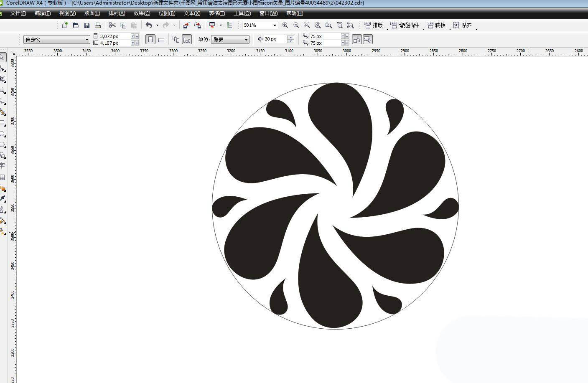Open the 效果(C) menu
The image size is (588, 383).
coord(142,13)
